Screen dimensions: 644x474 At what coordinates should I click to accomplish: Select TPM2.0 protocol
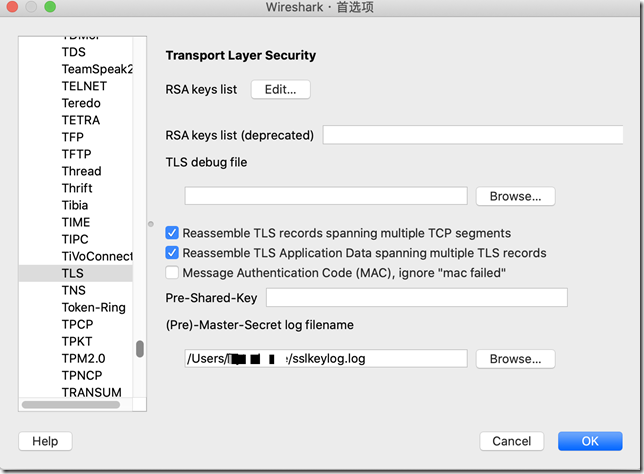coord(76,359)
